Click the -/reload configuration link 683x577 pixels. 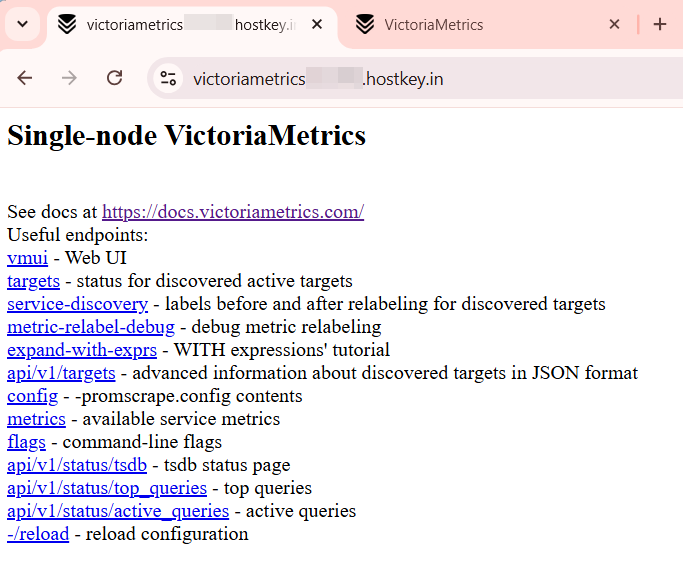[x=38, y=534]
